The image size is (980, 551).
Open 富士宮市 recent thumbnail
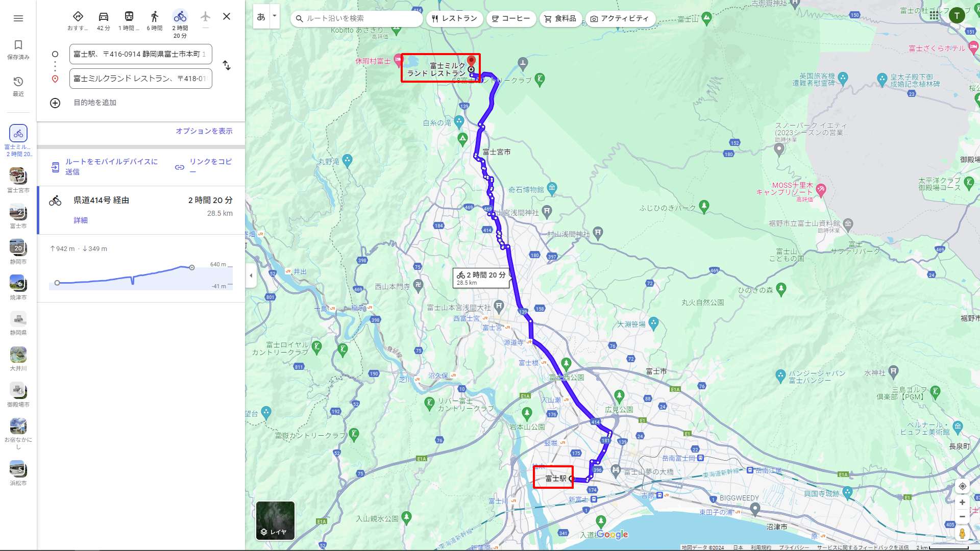[18, 180]
